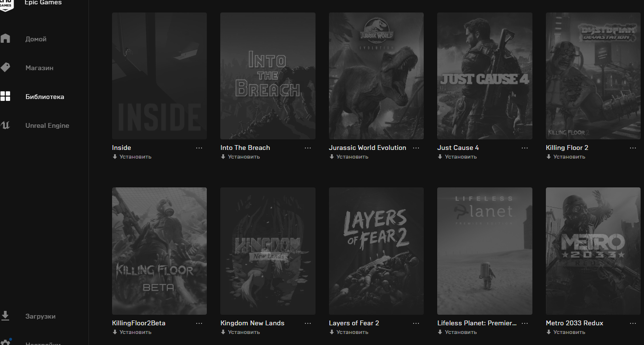Click the Library grid icon
The image size is (644, 345).
click(x=5, y=96)
